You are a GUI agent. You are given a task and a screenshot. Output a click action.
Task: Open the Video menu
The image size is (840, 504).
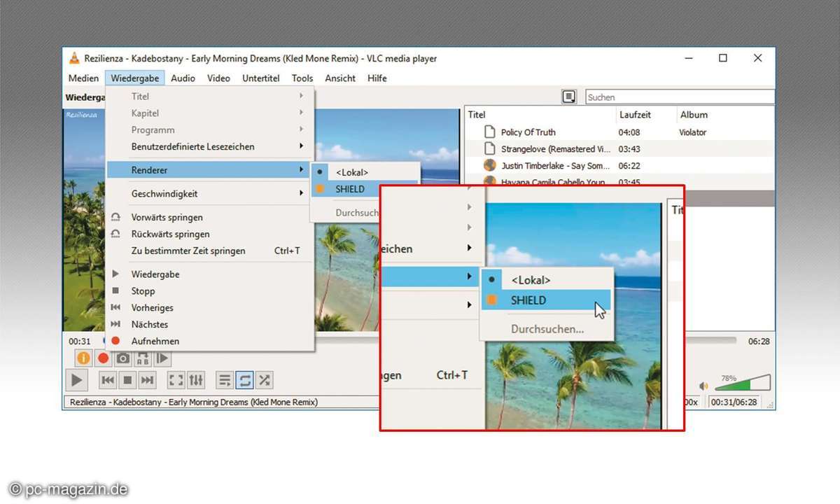point(218,78)
